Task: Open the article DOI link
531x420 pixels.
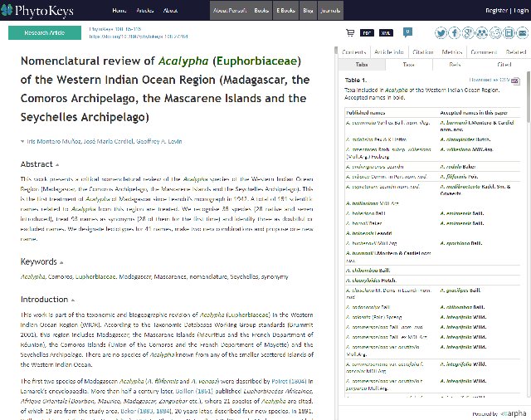Action: pos(139,37)
